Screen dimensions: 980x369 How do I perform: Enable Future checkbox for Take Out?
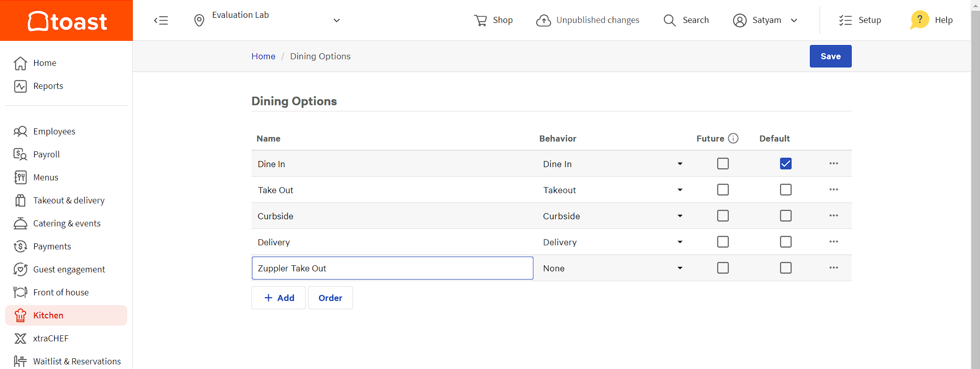pos(722,190)
